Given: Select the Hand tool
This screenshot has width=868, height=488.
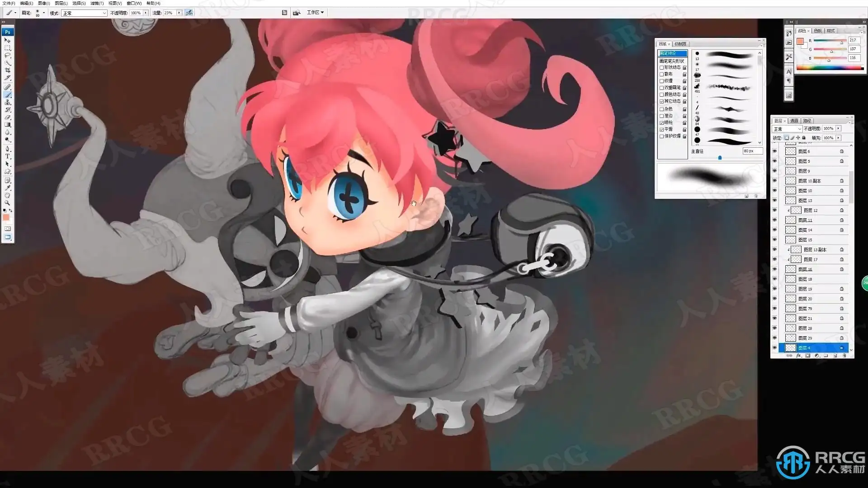Looking at the screenshot, I should 7,195.
